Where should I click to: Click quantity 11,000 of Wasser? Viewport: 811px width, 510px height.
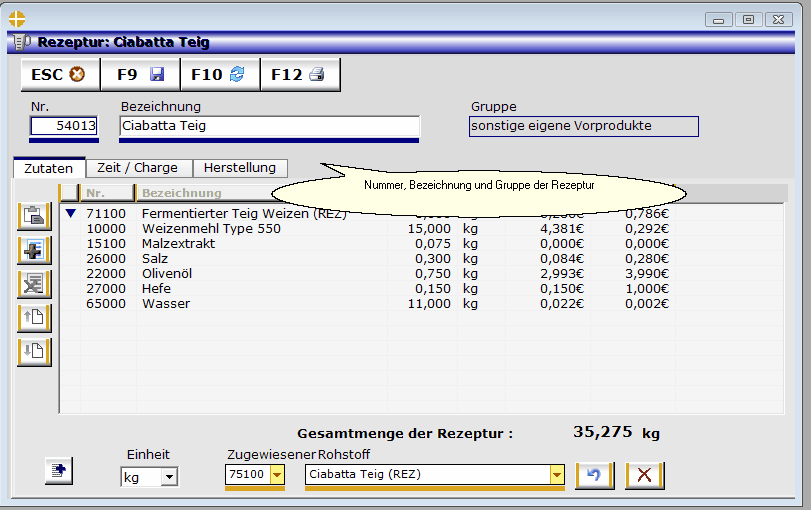(x=429, y=304)
